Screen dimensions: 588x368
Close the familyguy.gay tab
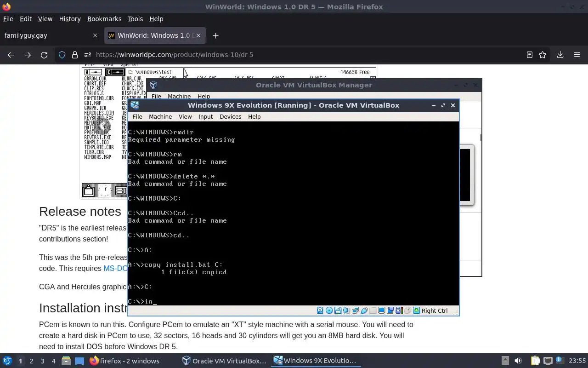pyautogui.click(x=95, y=35)
